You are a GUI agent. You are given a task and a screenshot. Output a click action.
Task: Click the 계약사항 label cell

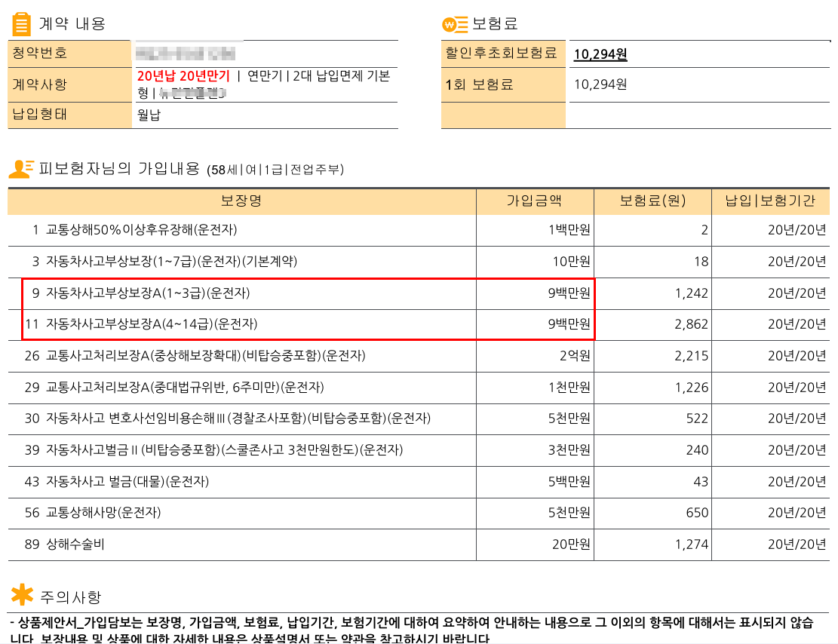click(x=69, y=84)
